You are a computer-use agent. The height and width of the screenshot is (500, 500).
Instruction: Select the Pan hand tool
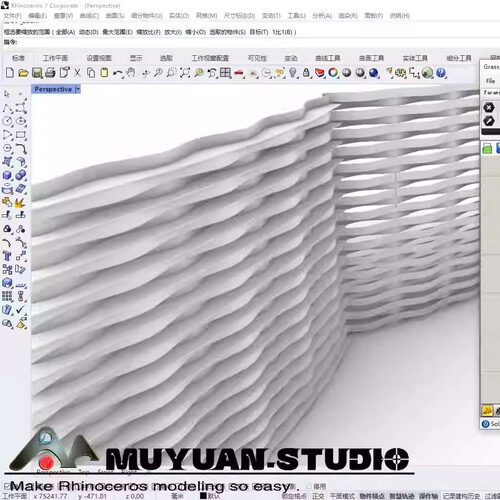pos(131,73)
